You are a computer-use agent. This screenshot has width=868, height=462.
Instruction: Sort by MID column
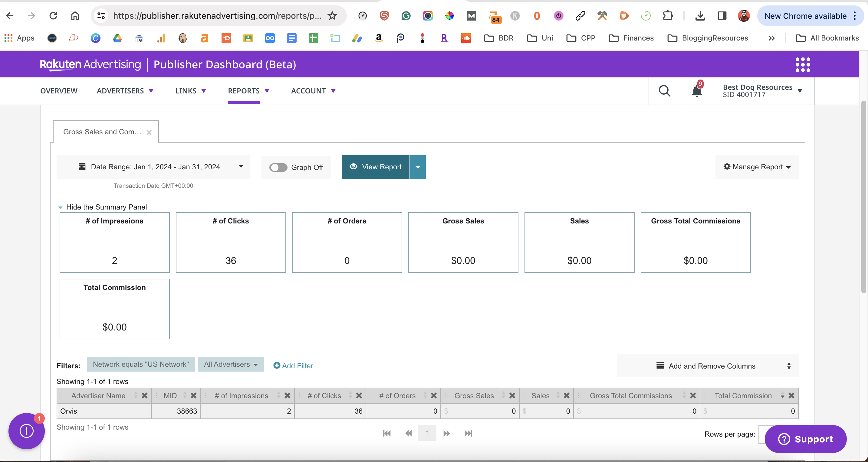(x=185, y=395)
